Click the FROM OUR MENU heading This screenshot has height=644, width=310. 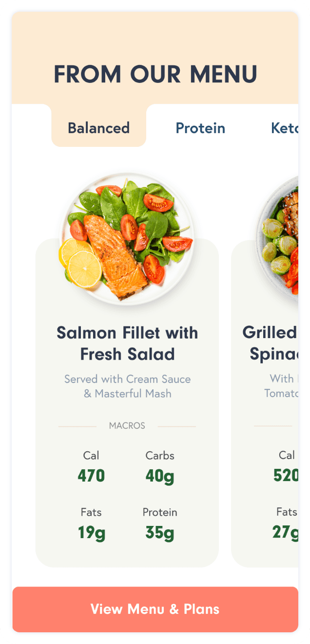click(155, 74)
